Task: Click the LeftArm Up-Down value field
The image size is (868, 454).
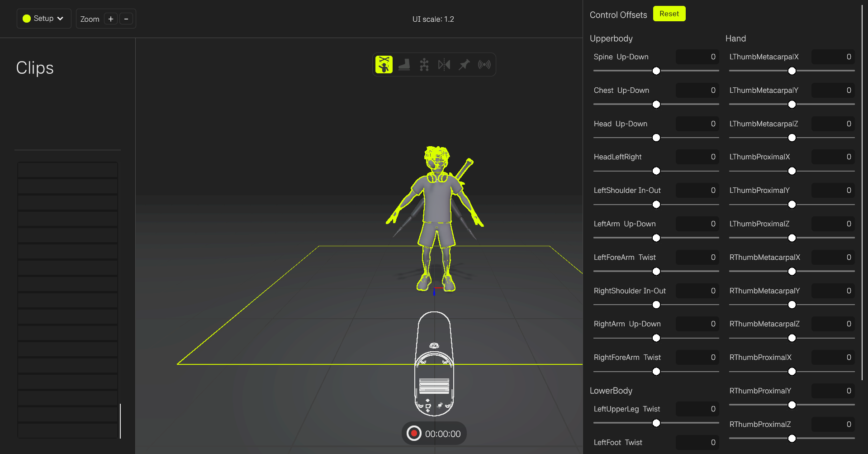Action: coord(697,224)
